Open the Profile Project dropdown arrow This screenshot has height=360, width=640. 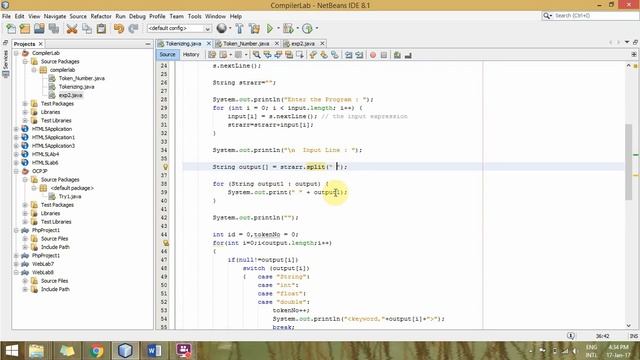pyautogui.click(x=317, y=29)
